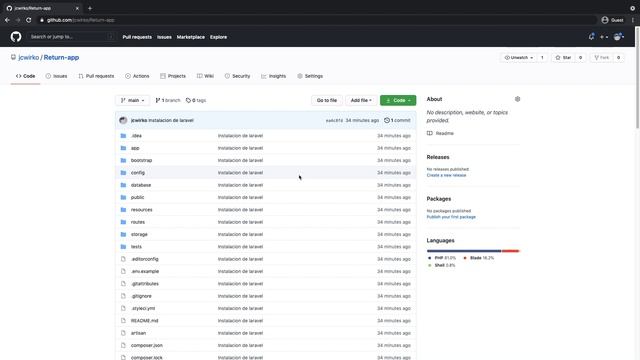Open the config folder
This screenshot has height=360, width=640.
(138, 173)
